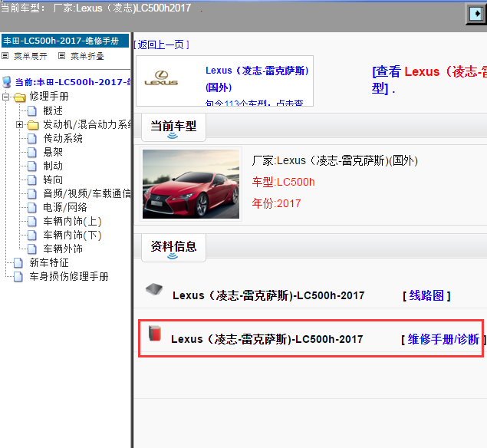Click the 厂家:Lexus（凌志-雷克萨斯)(国外) text
487x448 pixels.
click(335, 161)
